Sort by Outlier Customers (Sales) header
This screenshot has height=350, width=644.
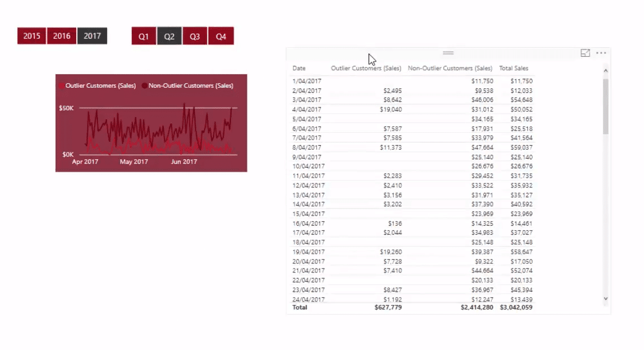(x=366, y=69)
